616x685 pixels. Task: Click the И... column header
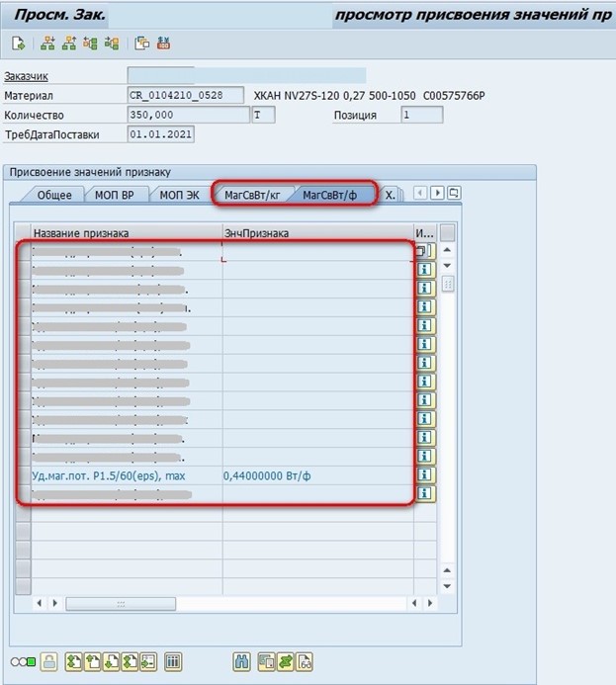pyautogui.click(x=424, y=233)
